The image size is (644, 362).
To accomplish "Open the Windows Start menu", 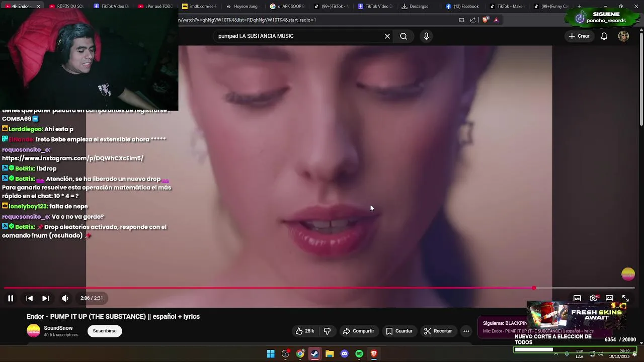I will coord(270,354).
